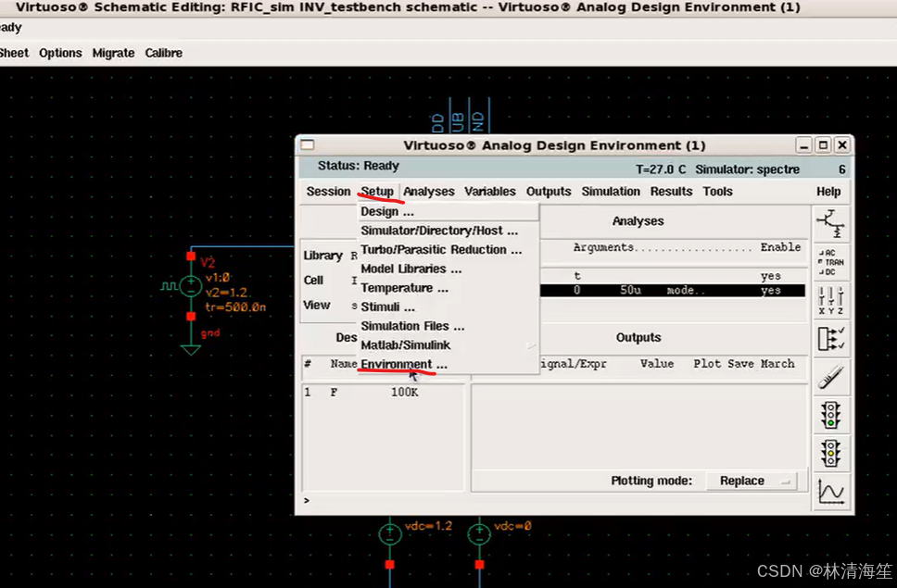Open the Calibre menu in schematic window
The width and height of the screenshot is (897, 588).
[164, 53]
